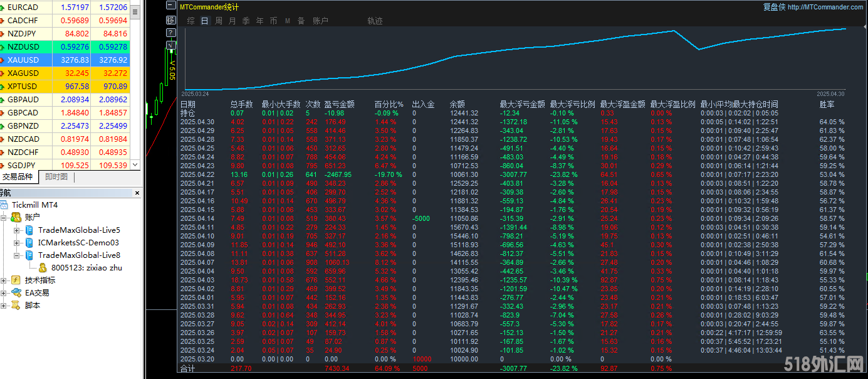Click the server icon beside TradeMaxGlobal-Live8

(29, 255)
